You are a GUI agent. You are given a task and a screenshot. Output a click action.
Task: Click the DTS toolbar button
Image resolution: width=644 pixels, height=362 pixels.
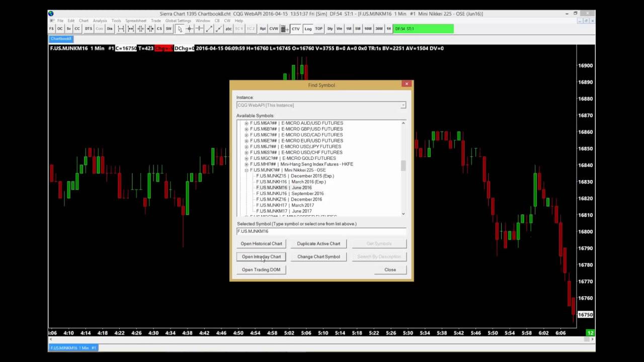(x=89, y=29)
